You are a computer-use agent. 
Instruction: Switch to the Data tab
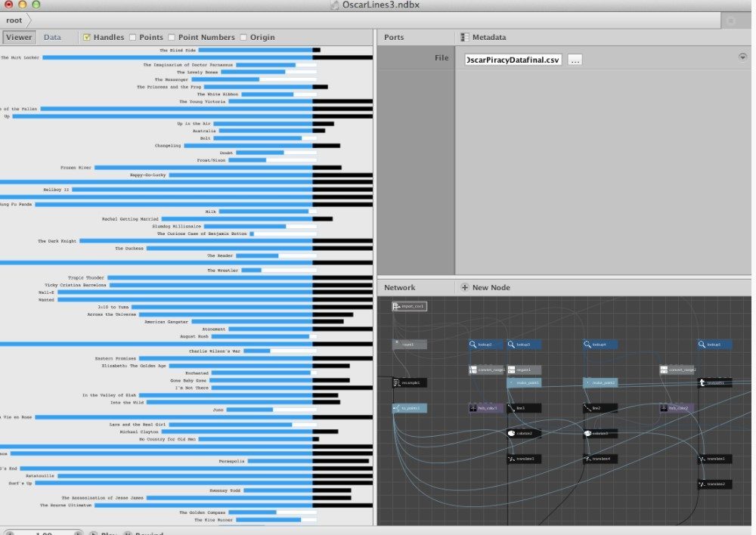click(x=53, y=36)
